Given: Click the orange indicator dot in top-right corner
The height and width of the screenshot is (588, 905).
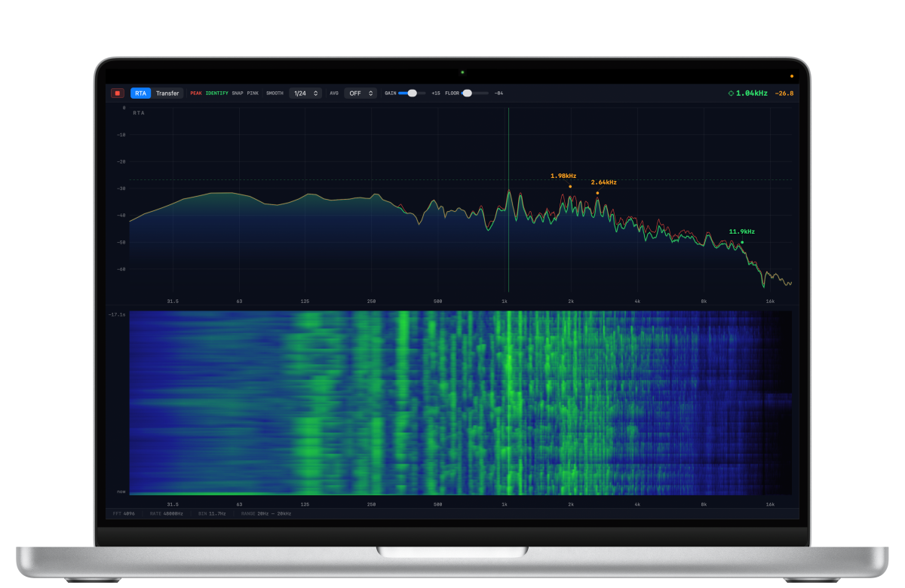Looking at the screenshot, I should pyautogui.click(x=791, y=76).
